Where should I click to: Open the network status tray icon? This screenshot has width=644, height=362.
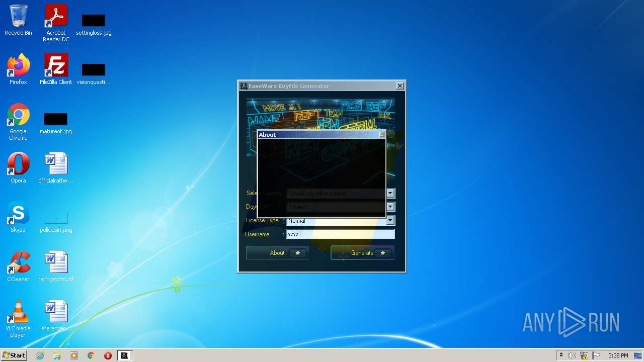tap(584, 355)
